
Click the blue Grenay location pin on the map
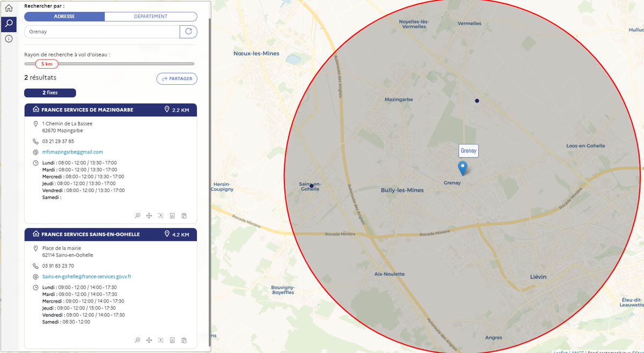[x=463, y=168]
